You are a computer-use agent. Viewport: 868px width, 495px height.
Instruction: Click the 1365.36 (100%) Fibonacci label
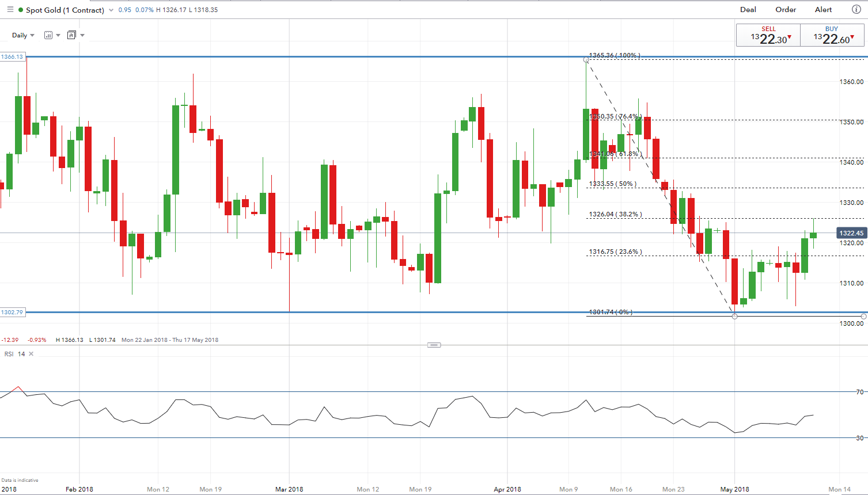[615, 55]
